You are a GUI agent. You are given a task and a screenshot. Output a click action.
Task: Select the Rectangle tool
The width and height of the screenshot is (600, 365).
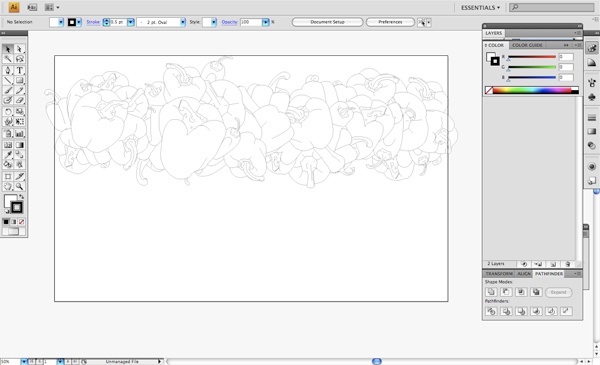(20, 80)
